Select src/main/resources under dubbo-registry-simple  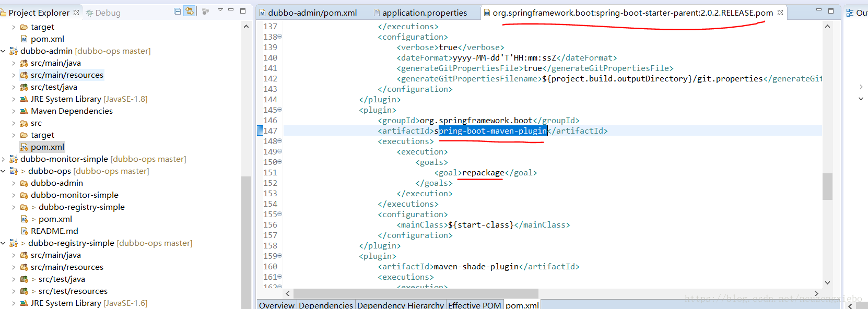[67, 267]
